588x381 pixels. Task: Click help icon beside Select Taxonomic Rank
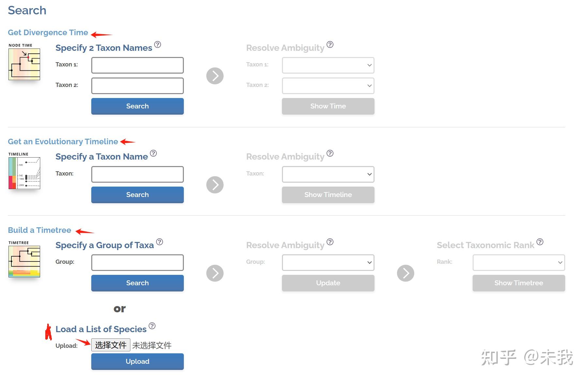pos(540,242)
